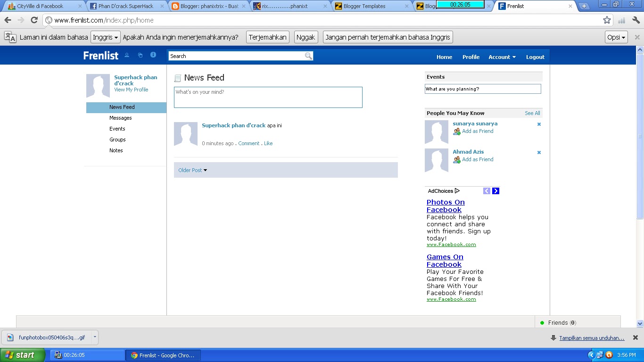Open Events in sidebar

click(x=117, y=129)
